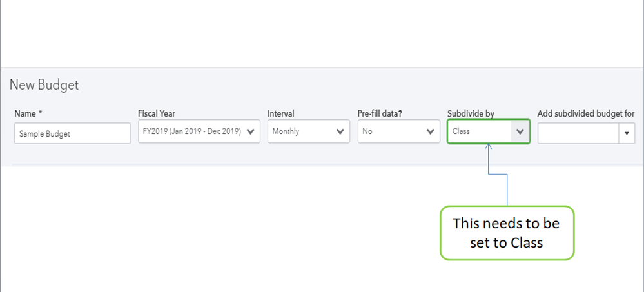Click the FY2019 fiscal year value text
644x292 pixels.
tap(192, 131)
